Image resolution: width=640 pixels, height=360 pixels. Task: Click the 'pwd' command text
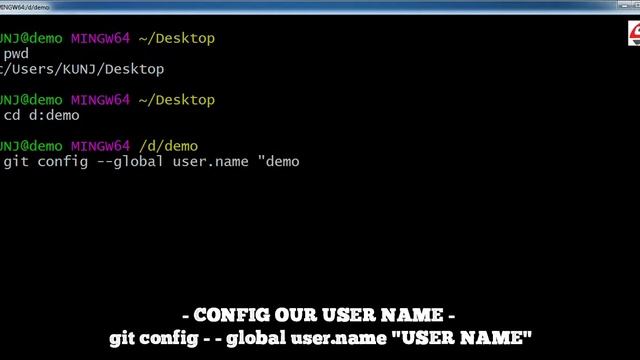16,54
